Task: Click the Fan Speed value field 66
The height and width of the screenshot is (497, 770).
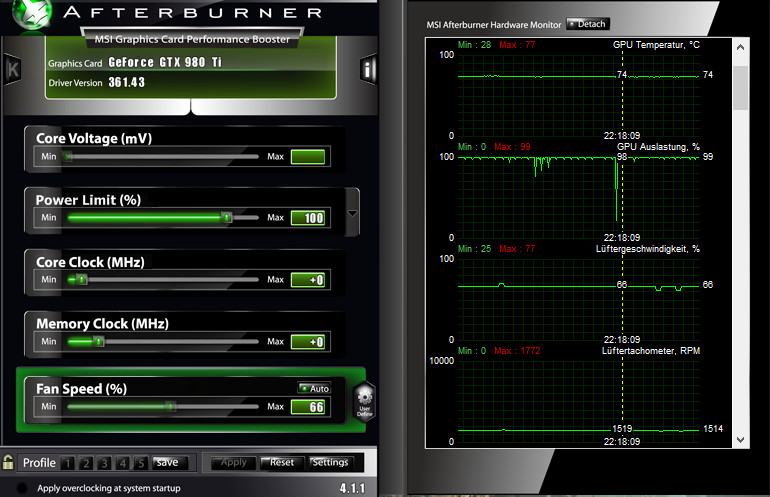Action: click(308, 407)
